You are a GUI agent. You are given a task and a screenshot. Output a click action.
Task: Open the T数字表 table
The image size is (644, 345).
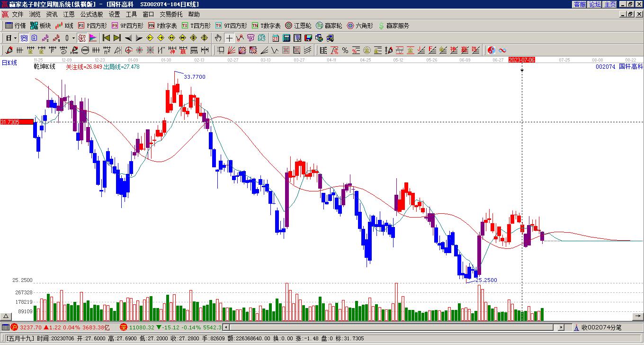[266, 26]
